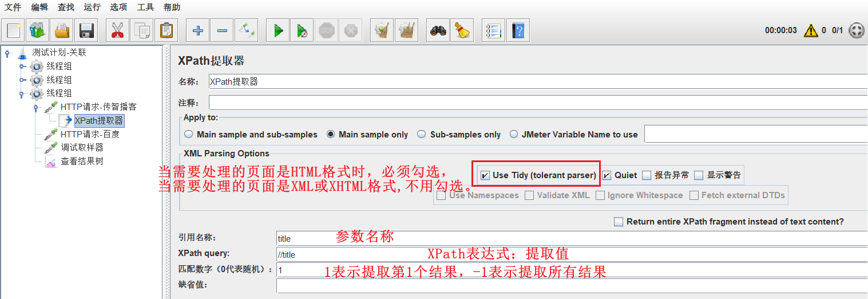Select JMeter Variable Name to use radio
This screenshot has height=299, width=868.
[513, 135]
